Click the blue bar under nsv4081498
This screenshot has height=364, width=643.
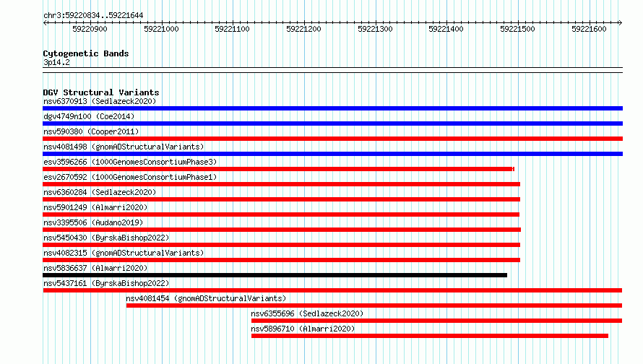click(332, 154)
